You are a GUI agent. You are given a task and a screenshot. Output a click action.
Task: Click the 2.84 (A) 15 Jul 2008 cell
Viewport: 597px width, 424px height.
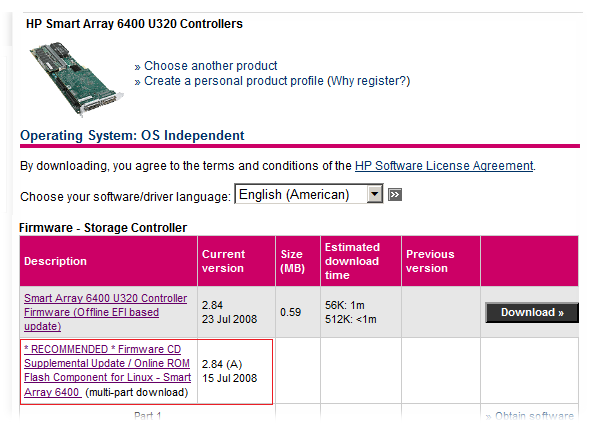click(x=235, y=371)
